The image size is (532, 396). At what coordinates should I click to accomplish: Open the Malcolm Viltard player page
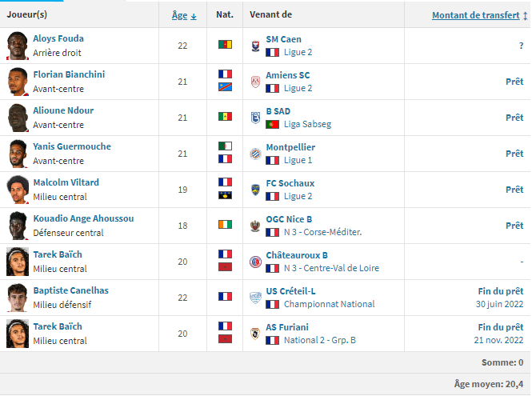pos(66,182)
